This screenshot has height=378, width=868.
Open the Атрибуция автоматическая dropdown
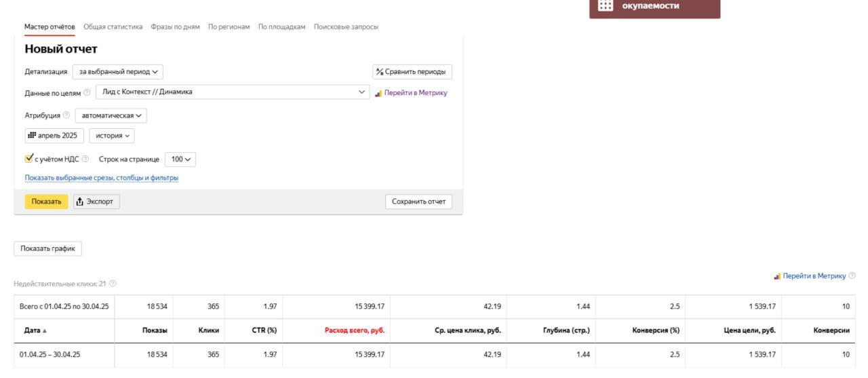pyautogui.click(x=111, y=115)
